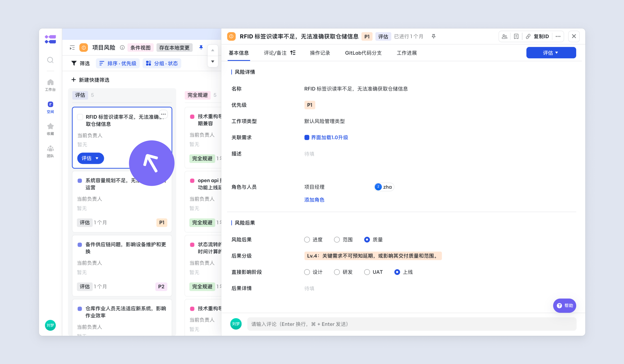The height and width of the screenshot is (364, 624).
Task: Select 设计 impact stage radio
Action: pyautogui.click(x=307, y=272)
